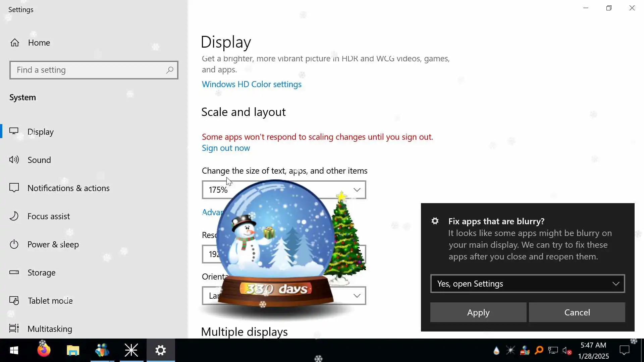Expand the 'Yes, open Settings' dropdown
Screen dimensions: 644x362
coord(527,284)
